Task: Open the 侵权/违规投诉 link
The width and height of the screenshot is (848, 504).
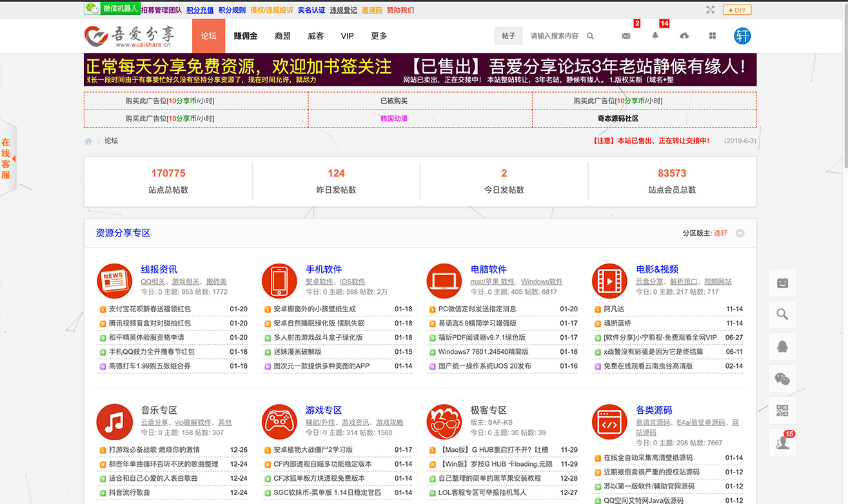Action: point(271,10)
